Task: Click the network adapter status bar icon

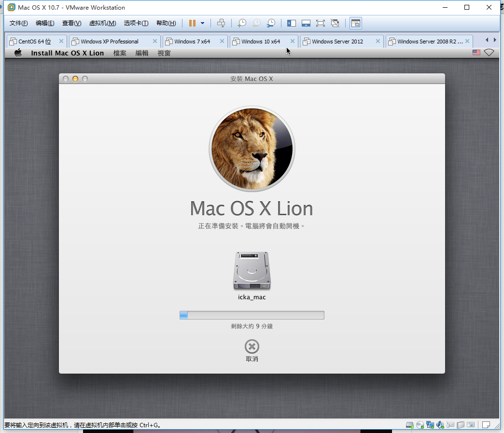Action: point(430,425)
